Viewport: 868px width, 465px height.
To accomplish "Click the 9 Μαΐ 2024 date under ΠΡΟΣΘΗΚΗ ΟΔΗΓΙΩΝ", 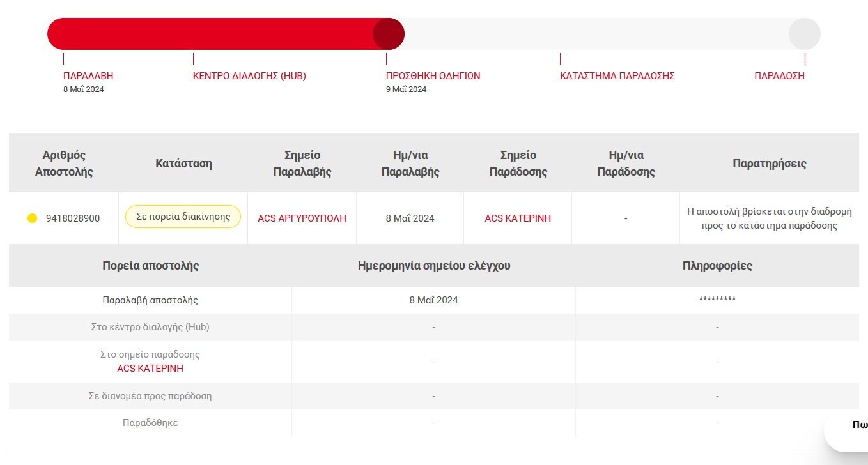I will (x=407, y=89).
